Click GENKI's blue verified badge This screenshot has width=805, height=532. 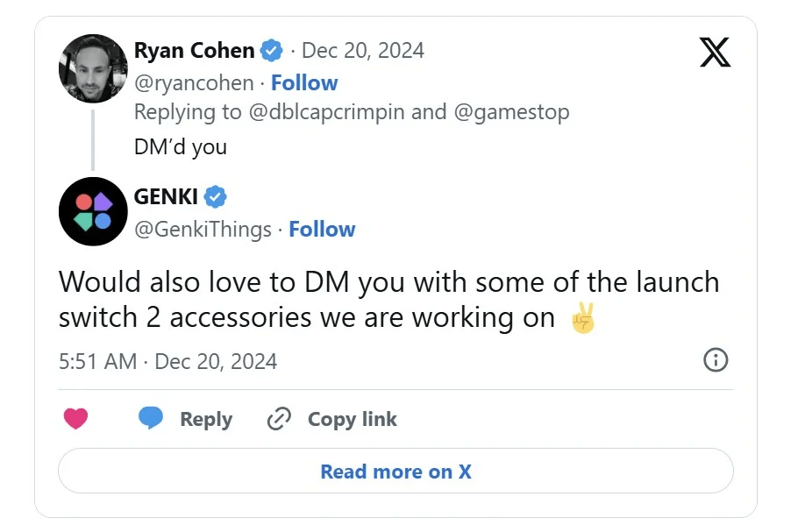tap(216, 196)
